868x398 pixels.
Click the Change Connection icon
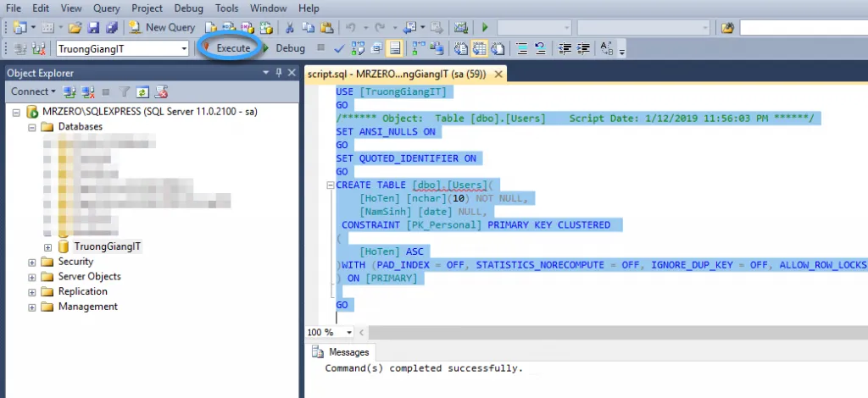coord(39,48)
